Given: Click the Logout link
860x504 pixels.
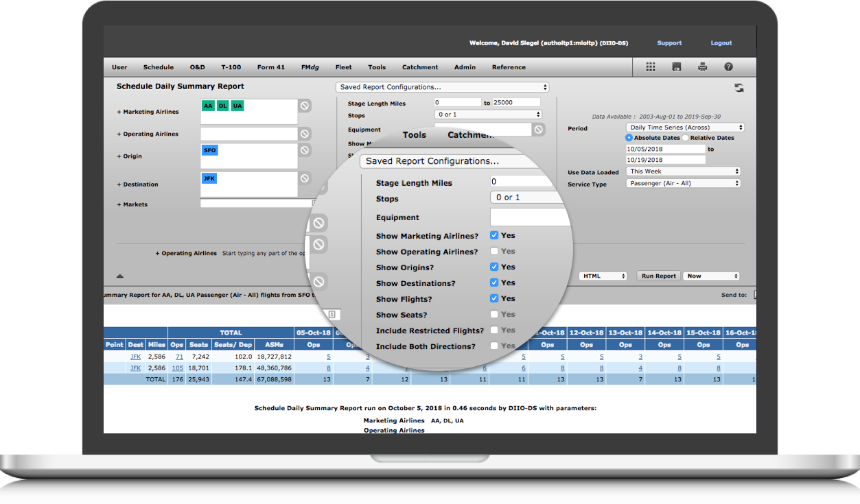Looking at the screenshot, I should (x=721, y=43).
